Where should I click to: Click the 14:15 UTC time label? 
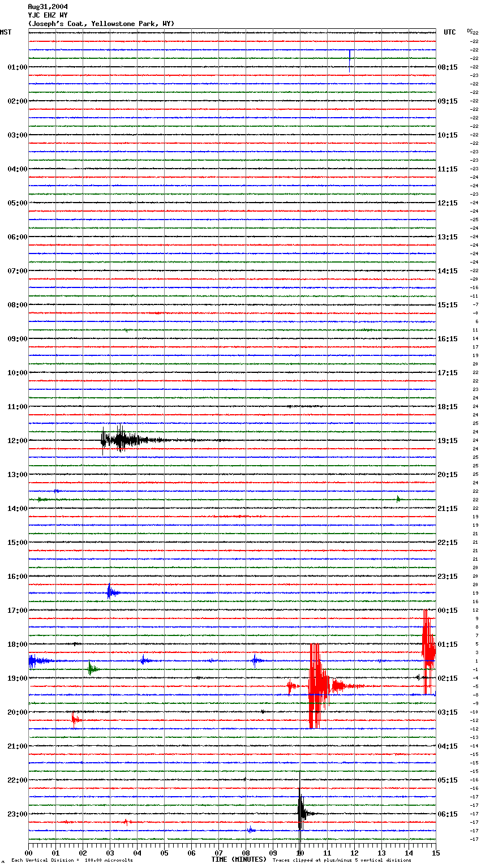coord(448,270)
